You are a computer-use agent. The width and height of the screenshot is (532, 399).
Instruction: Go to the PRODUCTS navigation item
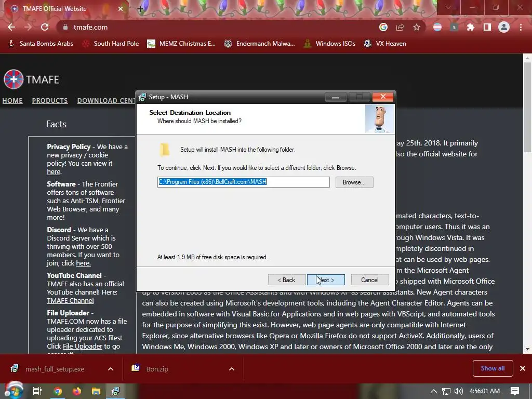50,100
